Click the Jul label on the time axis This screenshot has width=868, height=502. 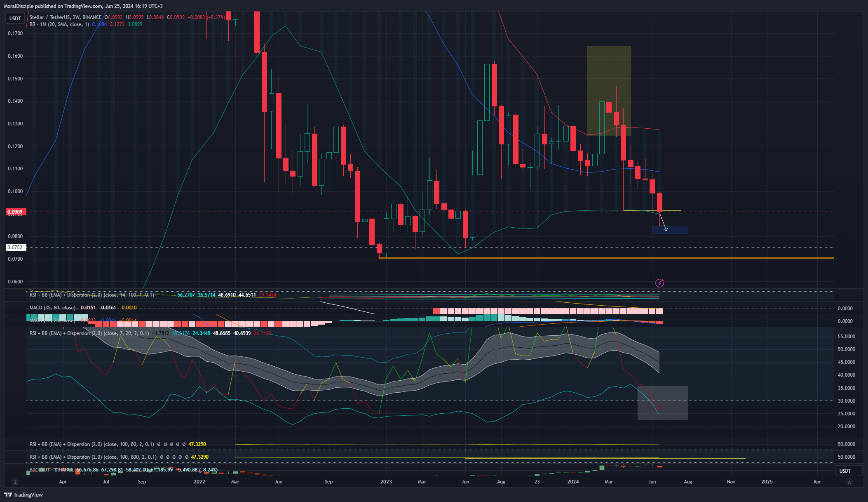(x=106, y=482)
